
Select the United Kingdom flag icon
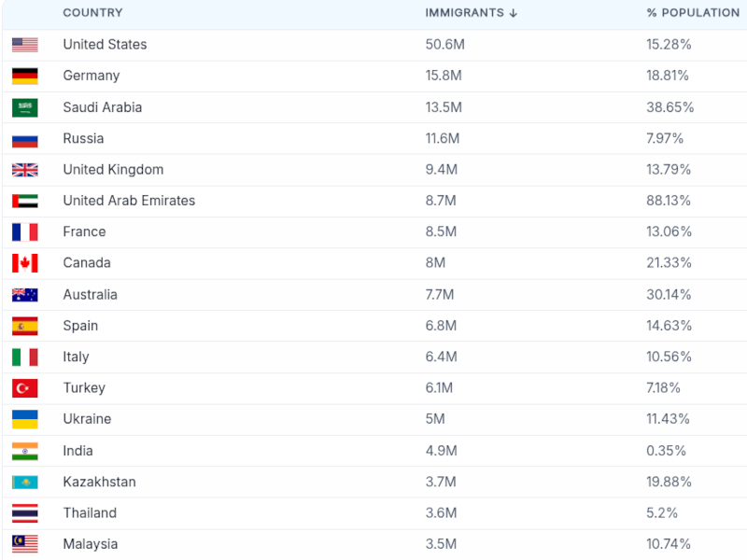pos(25,170)
